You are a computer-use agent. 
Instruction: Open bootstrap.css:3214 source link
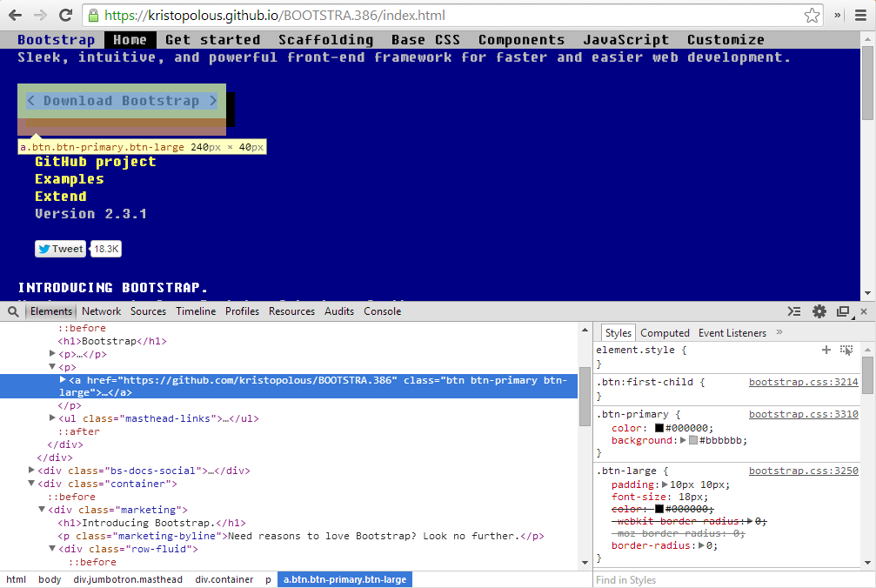[x=804, y=382]
